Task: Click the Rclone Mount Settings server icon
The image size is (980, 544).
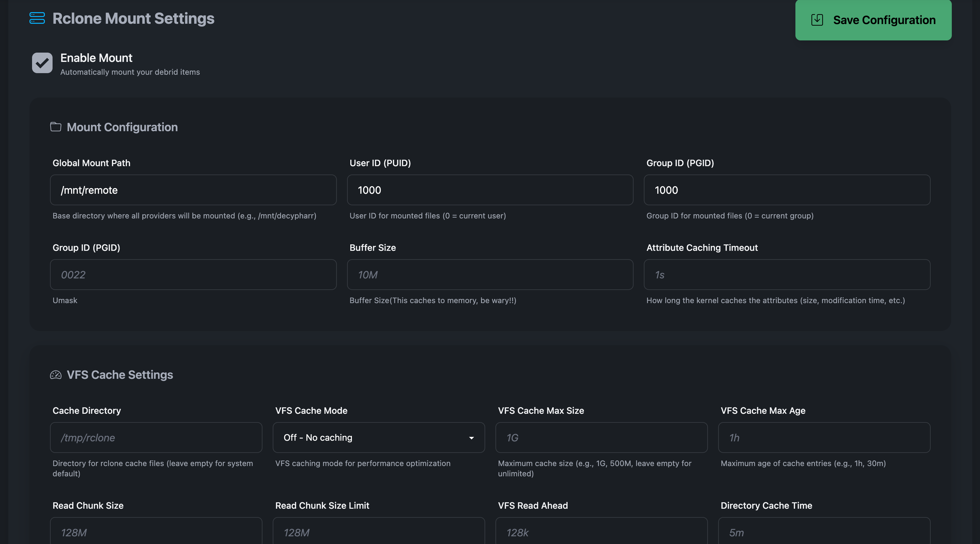Action: 37,18
